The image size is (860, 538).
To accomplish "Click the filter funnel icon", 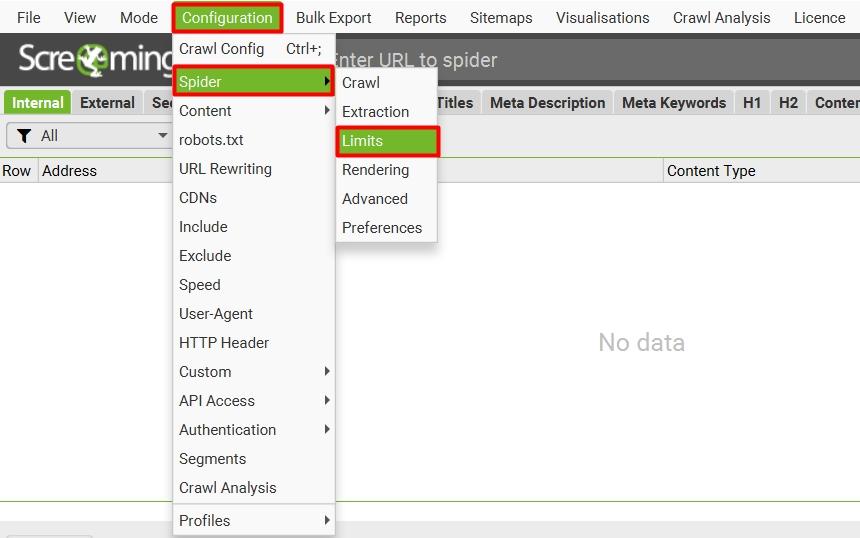I will [x=25, y=136].
